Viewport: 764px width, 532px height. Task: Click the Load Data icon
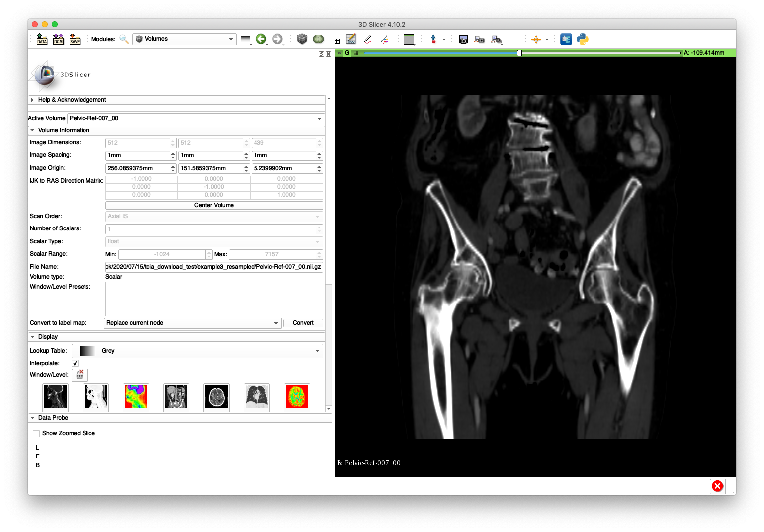pyautogui.click(x=42, y=39)
